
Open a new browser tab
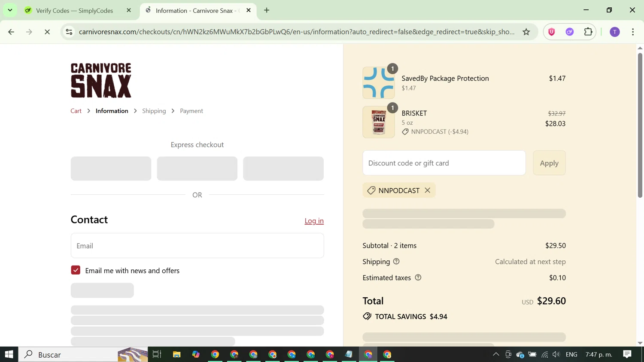coord(267,10)
